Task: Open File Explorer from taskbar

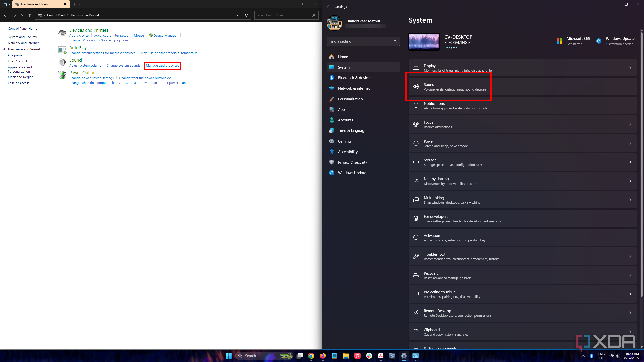Action: tap(346, 356)
